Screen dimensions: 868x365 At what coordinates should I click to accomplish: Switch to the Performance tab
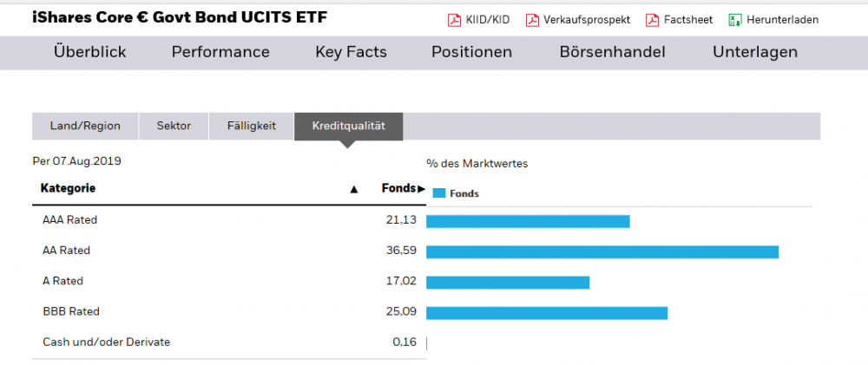220,52
